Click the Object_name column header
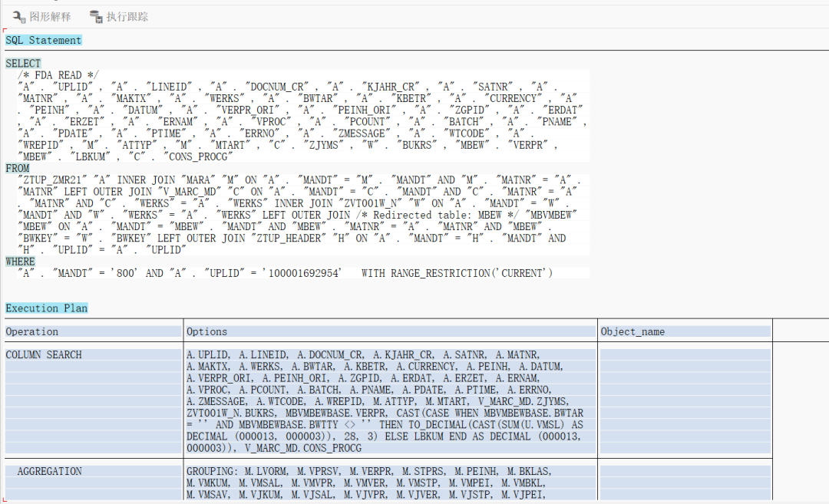 point(685,331)
